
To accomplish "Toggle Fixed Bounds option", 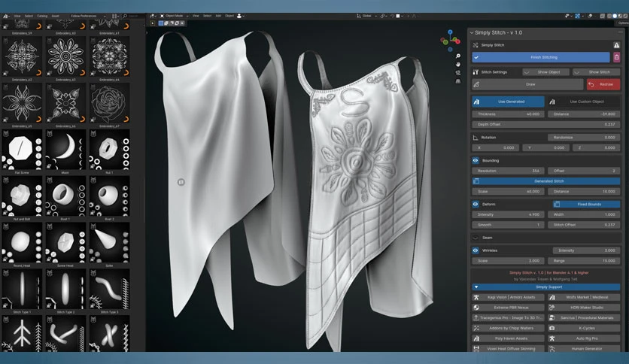I will coord(586,204).
